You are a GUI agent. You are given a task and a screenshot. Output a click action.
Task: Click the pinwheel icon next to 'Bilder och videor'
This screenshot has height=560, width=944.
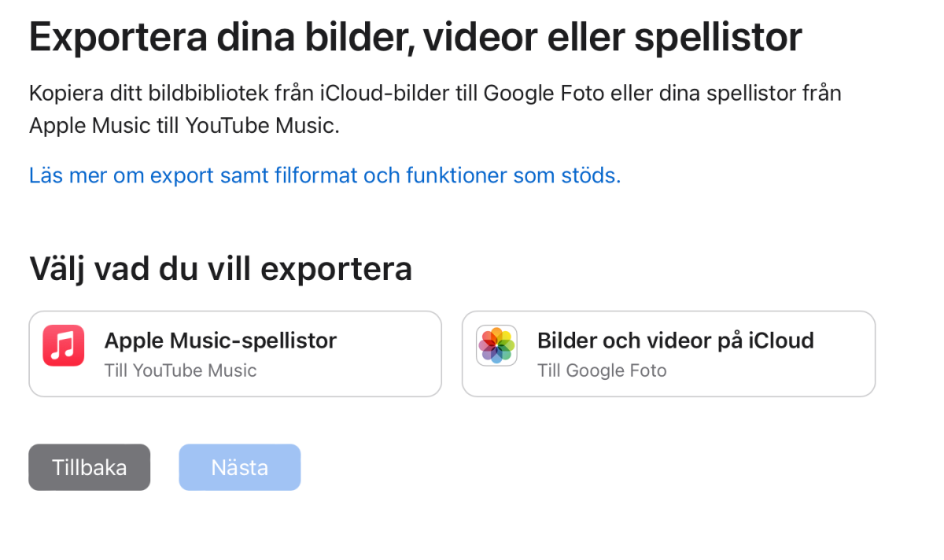(x=496, y=345)
